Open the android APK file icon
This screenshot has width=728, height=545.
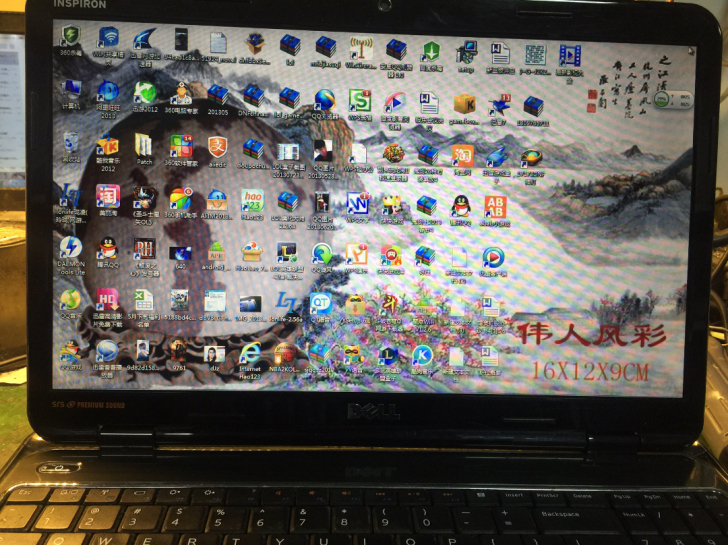coord(216,252)
